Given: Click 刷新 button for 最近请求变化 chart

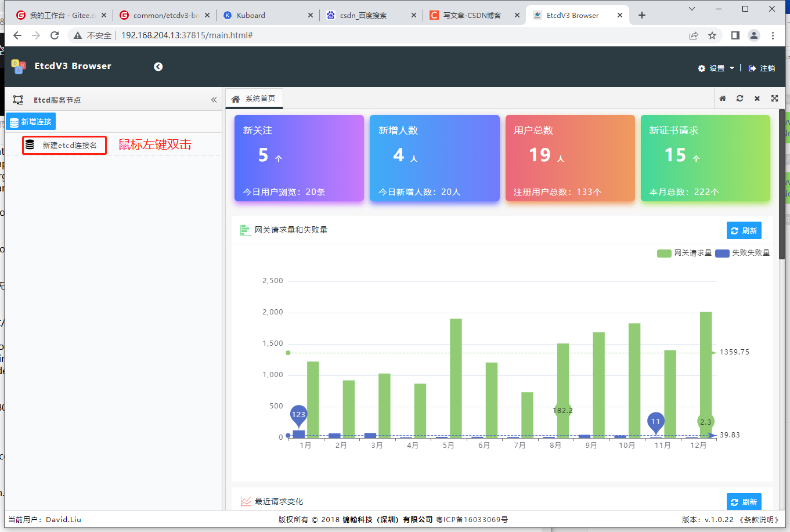Looking at the screenshot, I should pyautogui.click(x=744, y=502).
